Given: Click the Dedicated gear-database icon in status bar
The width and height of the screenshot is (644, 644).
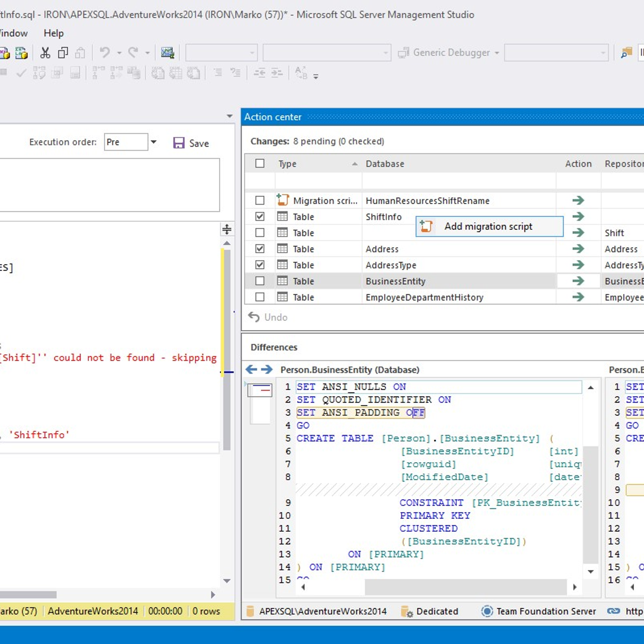Looking at the screenshot, I should pos(406,611).
